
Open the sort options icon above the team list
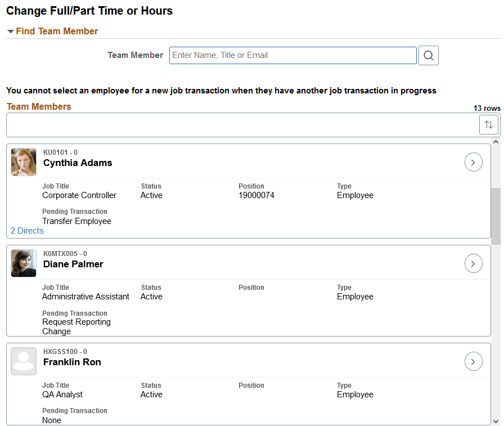coord(489,124)
